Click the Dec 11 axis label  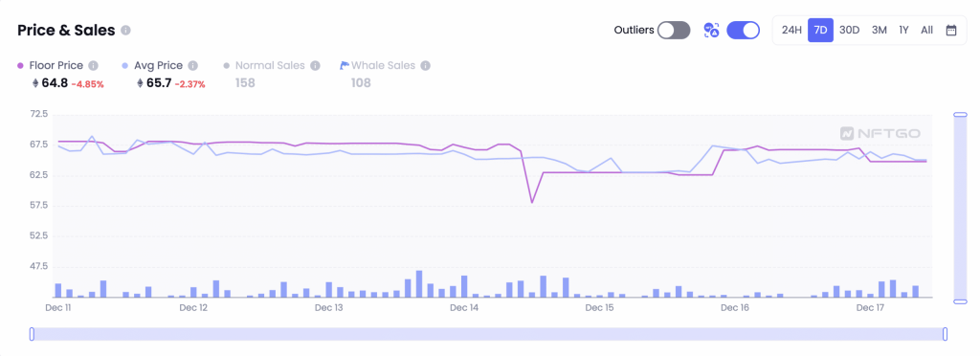click(58, 308)
